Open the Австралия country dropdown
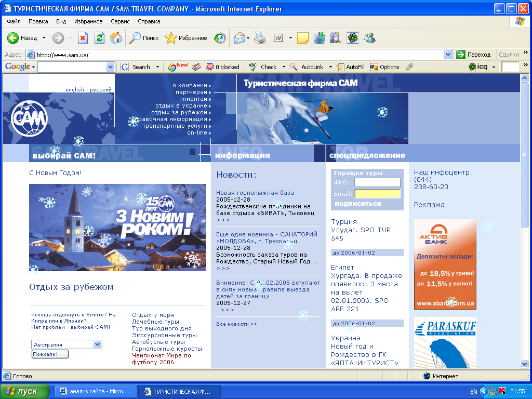The height and width of the screenshot is (399, 532). pos(97,344)
